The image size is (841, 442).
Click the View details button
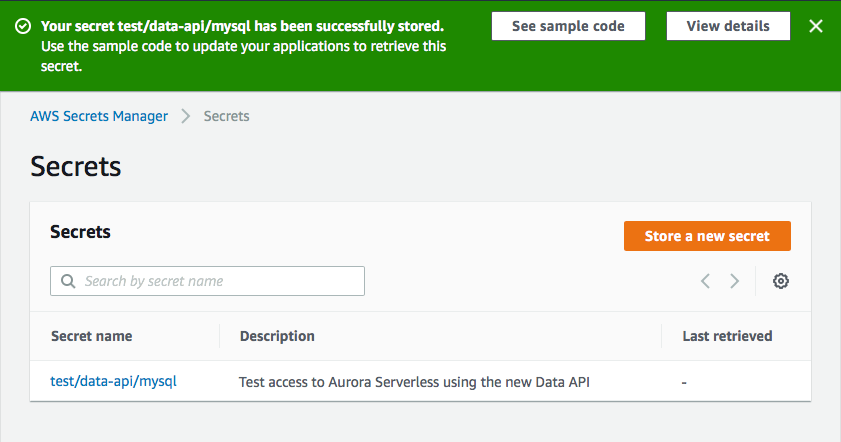click(728, 26)
